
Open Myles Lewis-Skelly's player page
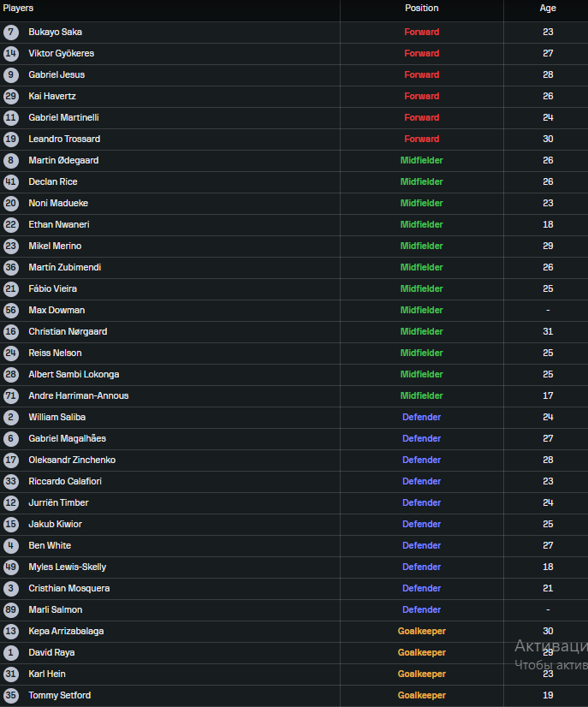tap(67, 567)
